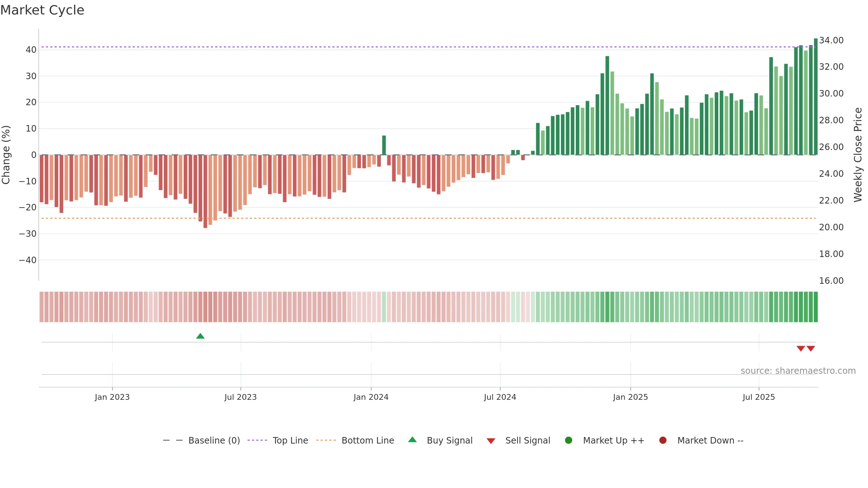Click the green Market Up legend circle icon
This screenshot has height=488, width=868.
coord(569,440)
